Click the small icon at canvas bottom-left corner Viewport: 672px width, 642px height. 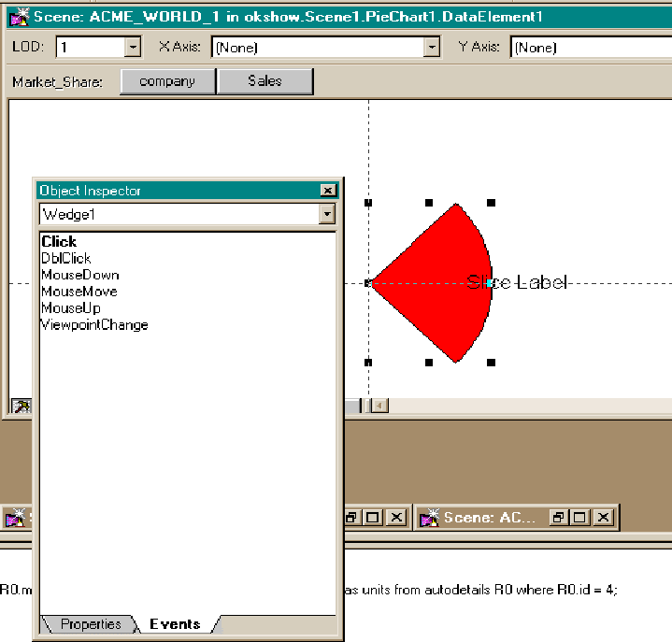19,406
